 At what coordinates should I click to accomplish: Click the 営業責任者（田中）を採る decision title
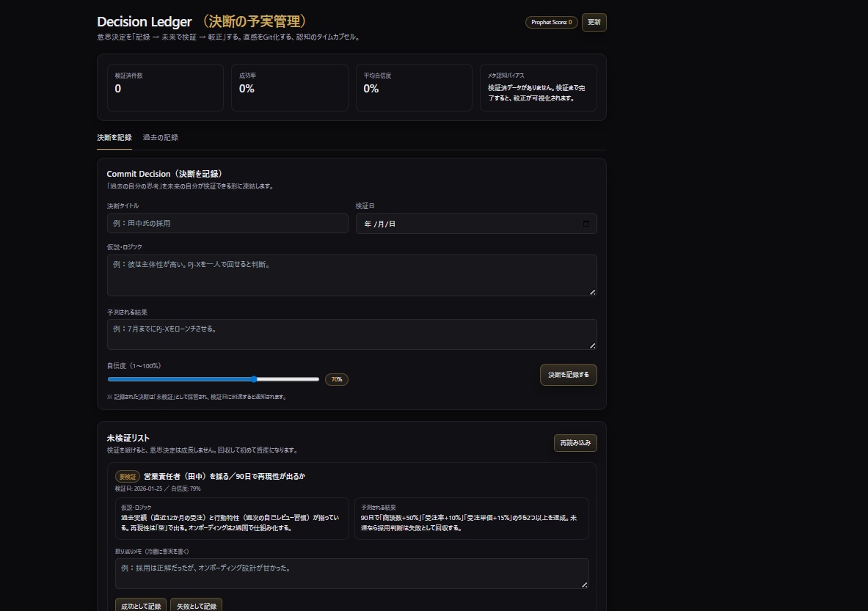click(x=225, y=476)
